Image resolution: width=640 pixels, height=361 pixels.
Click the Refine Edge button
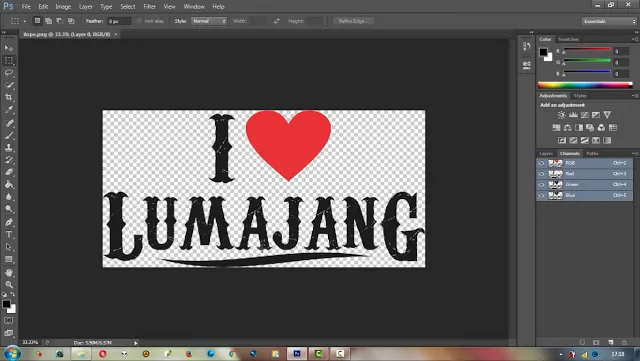353,21
